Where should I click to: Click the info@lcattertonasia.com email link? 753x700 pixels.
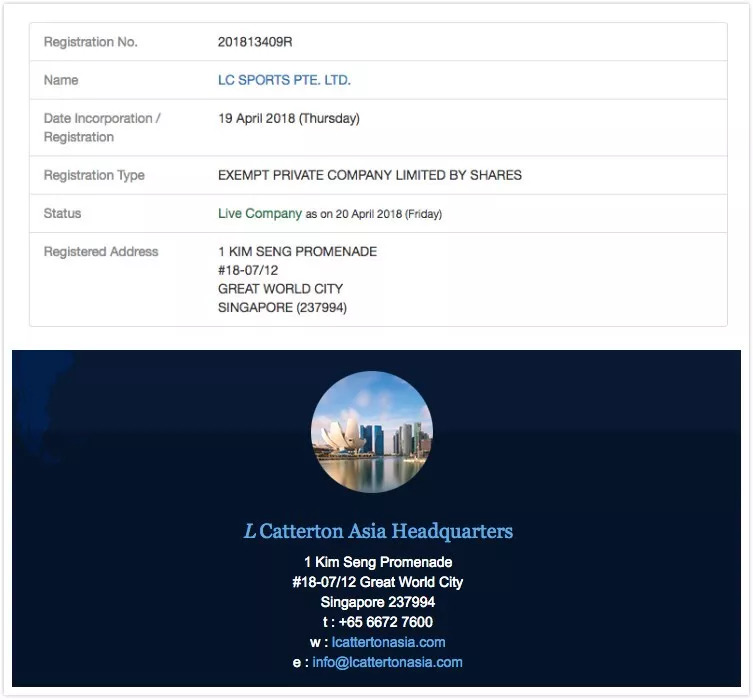(x=388, y=662)
